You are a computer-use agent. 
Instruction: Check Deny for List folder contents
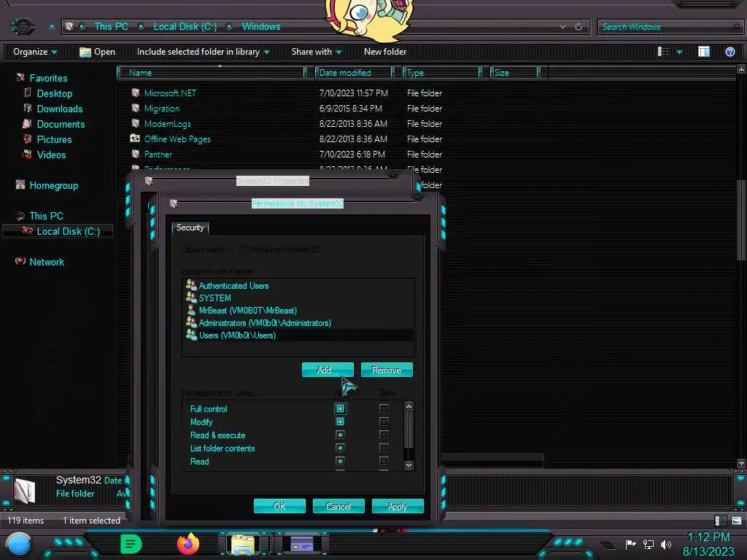click(x=384, y=448)
